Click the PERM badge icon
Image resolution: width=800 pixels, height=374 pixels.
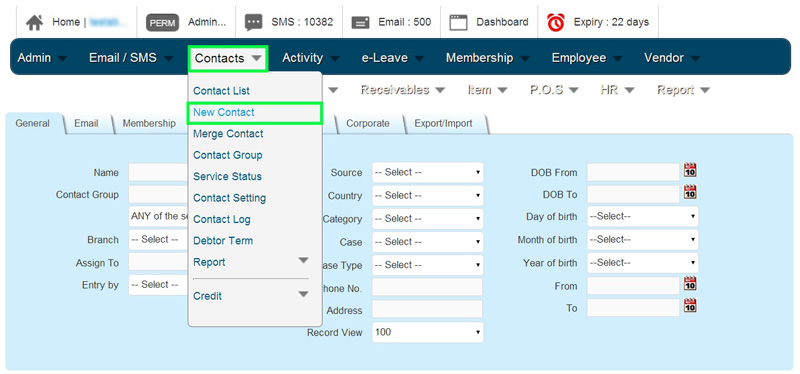point(162,22)
